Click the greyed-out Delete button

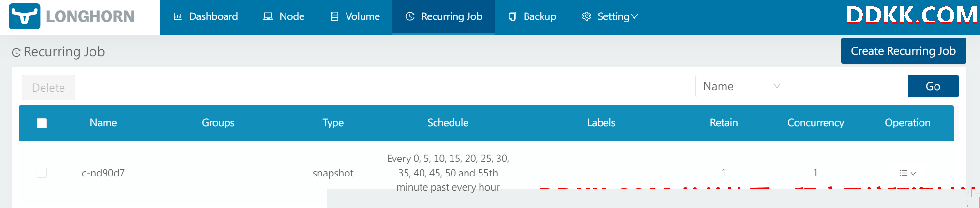click(48, 88)
